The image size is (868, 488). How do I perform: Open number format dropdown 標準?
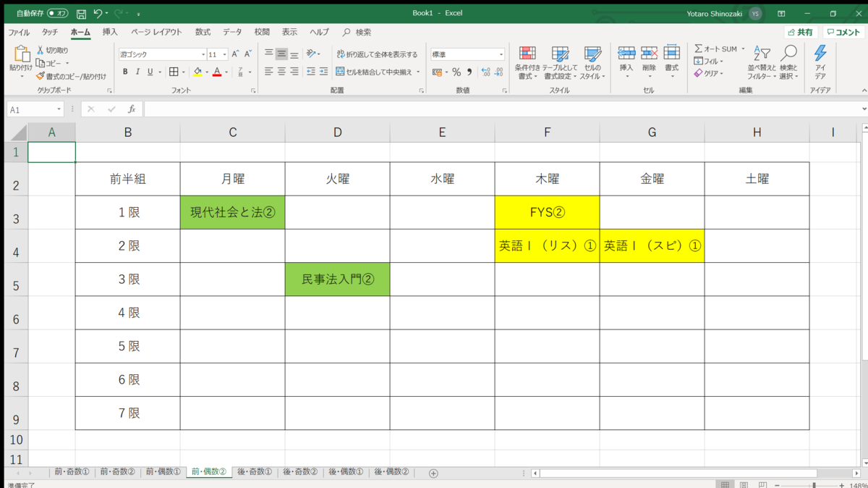[x=501, y=54]
